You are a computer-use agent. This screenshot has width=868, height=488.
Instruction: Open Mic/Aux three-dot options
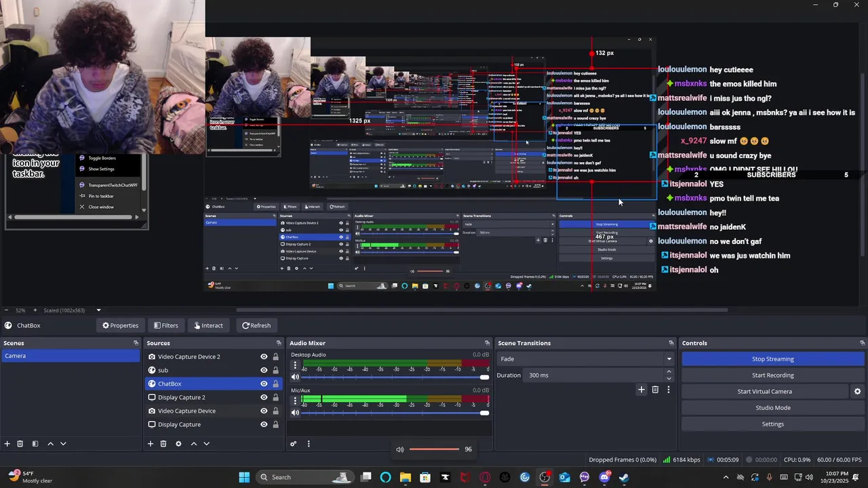tap(295, 401)
